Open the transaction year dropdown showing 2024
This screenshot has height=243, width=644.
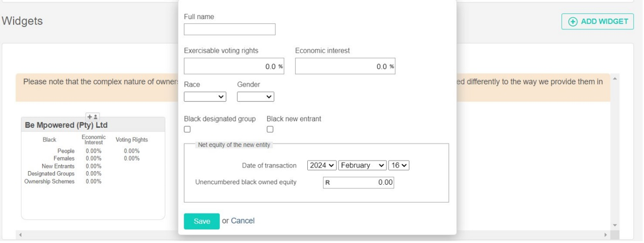click(322, 165)
